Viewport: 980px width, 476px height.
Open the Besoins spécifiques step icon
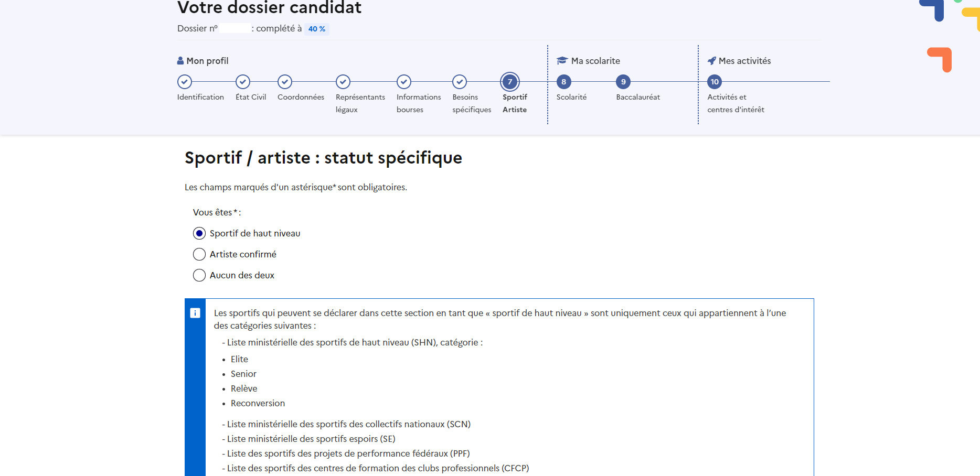pos(460,82)
